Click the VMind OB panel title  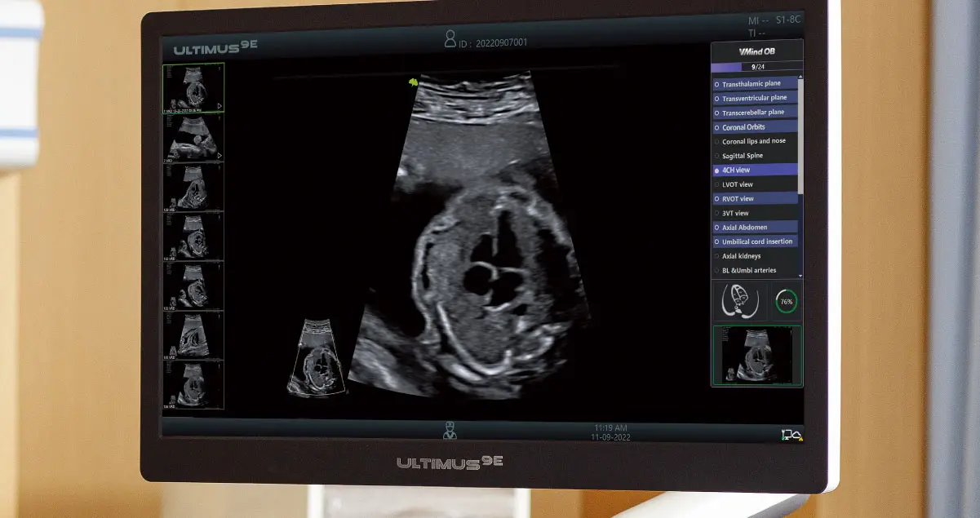click(x=756, y=51)
